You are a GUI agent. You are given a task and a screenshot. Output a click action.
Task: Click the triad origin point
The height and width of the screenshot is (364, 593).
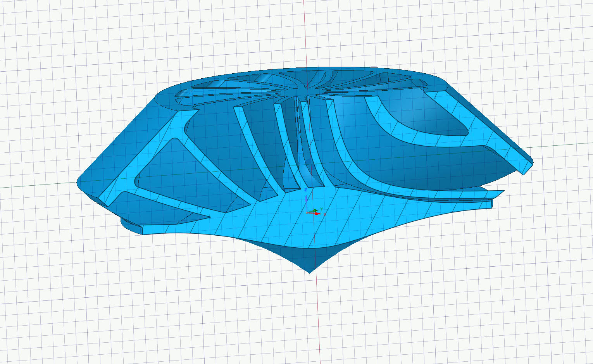307,212
